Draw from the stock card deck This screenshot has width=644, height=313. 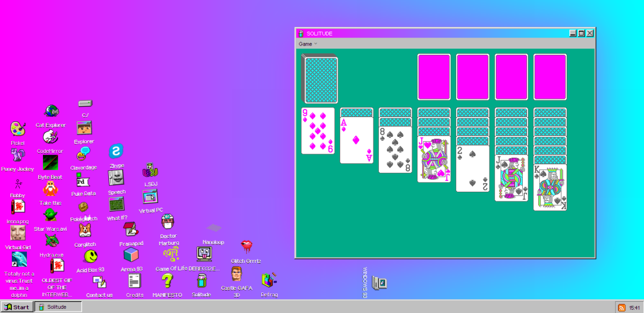[x=320, y=78]
